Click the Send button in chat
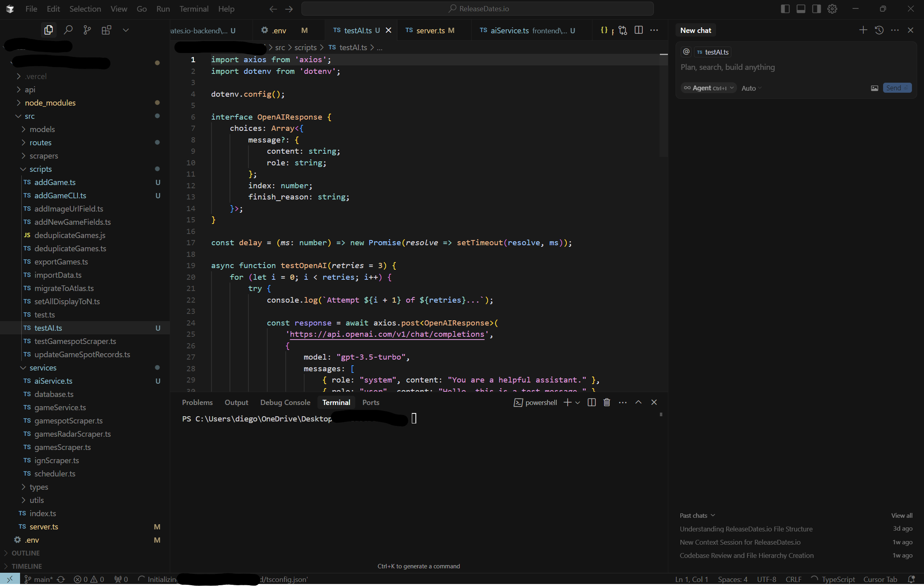Viewport: 924px width, 586px height. [897, 88]
